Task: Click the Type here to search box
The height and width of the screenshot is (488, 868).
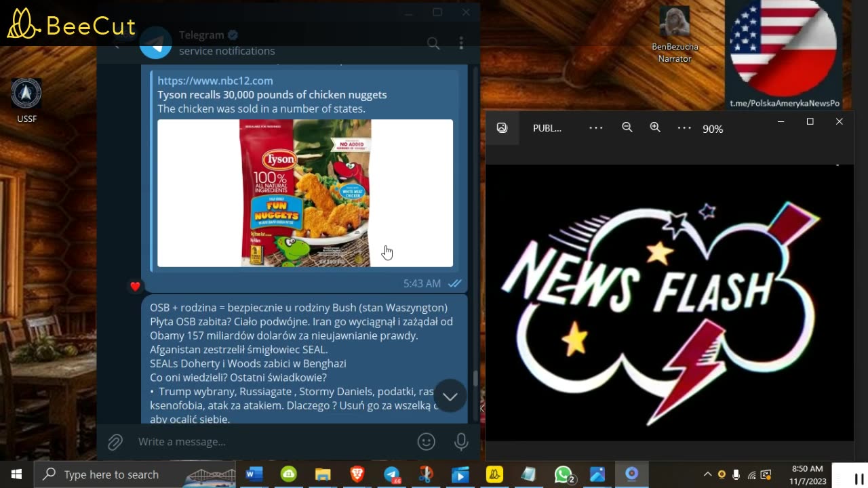Action: (x=134, y=474)
